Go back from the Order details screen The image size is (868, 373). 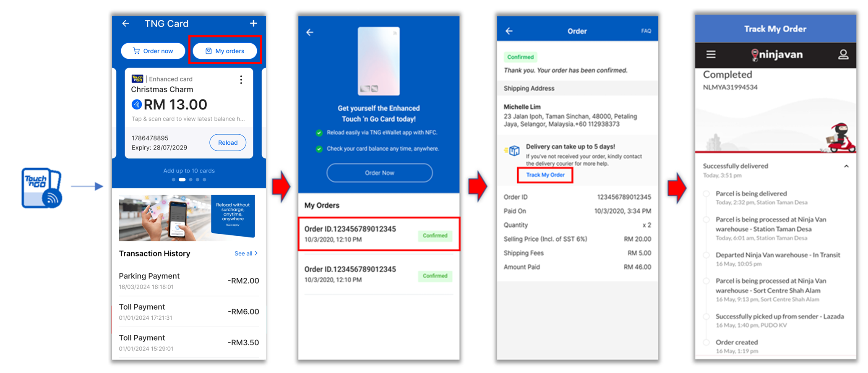click(x=509, y=31)
